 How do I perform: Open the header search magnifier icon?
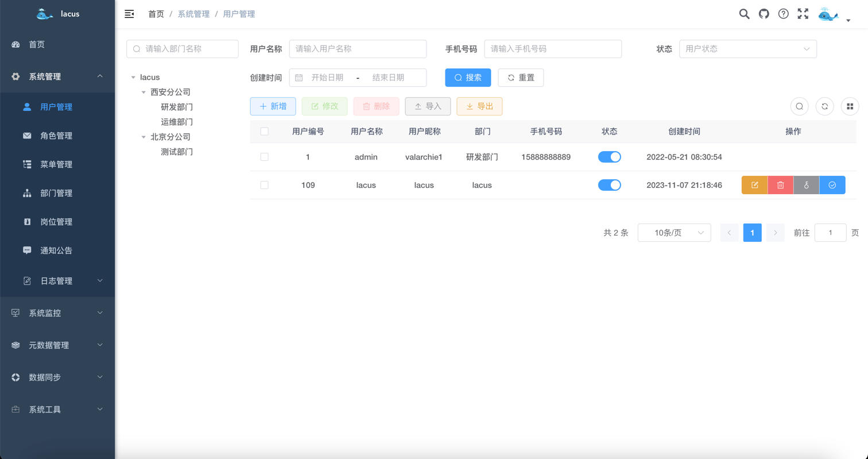coord(744,14)
